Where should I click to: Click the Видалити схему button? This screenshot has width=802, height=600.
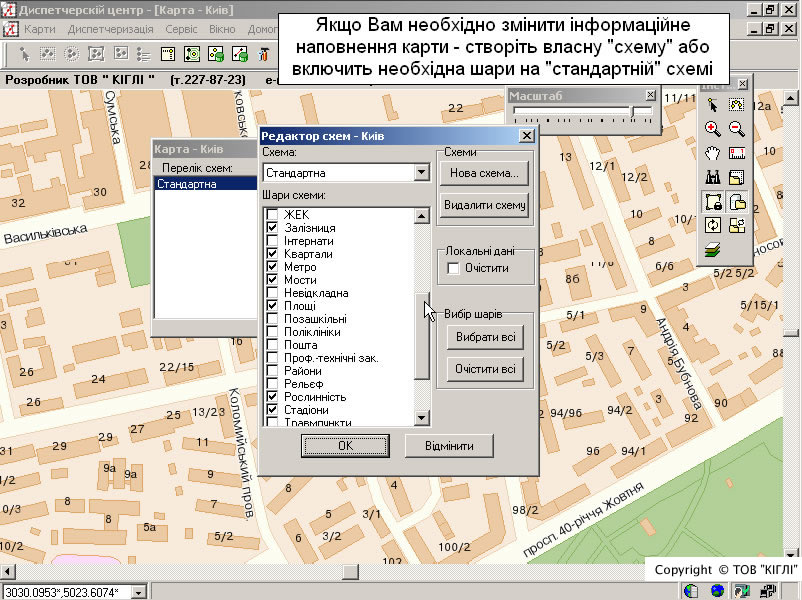click(484, 205)
